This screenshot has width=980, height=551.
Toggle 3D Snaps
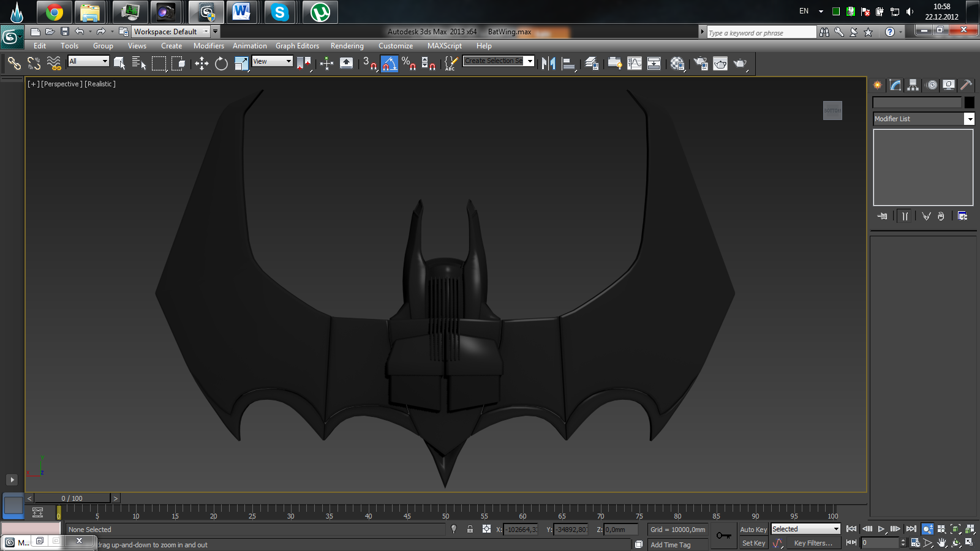click(x=369, y=63)
